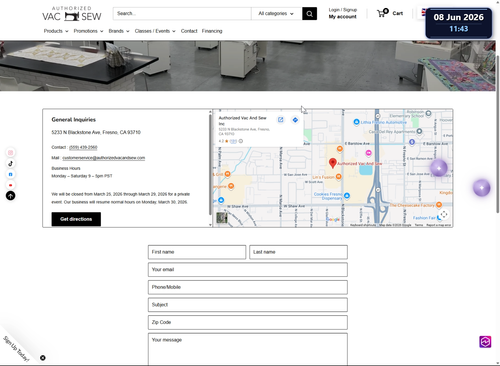Open the YouTube social icon
Screen dimensions: 500x366
pos(10,185)
